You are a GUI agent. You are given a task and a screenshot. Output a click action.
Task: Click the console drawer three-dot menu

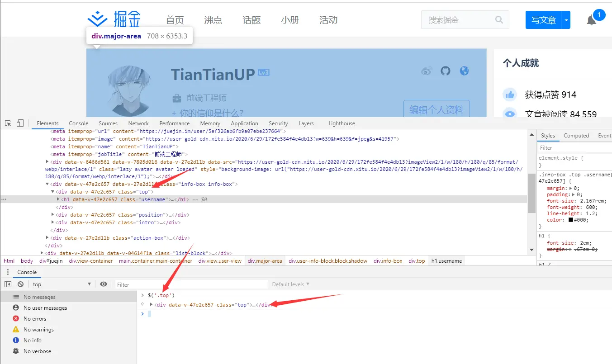[x=8, y=272]
